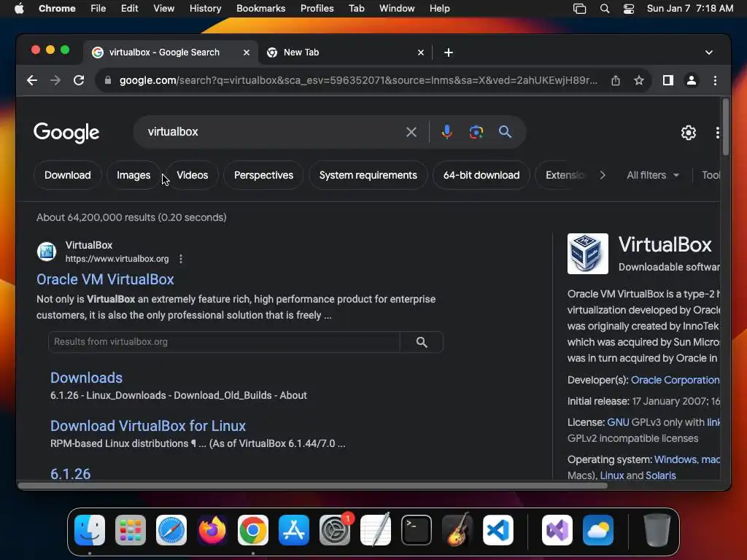Filter results by Videos

(x=193, y=175)
